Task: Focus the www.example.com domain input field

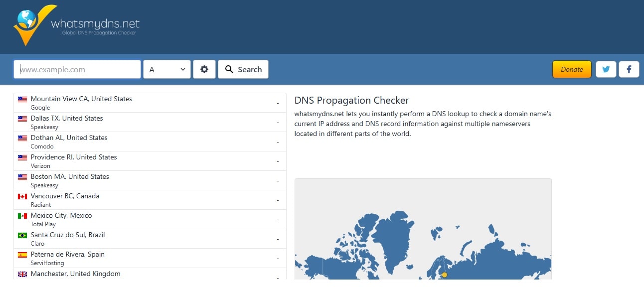Action: [x=77, y=69]
